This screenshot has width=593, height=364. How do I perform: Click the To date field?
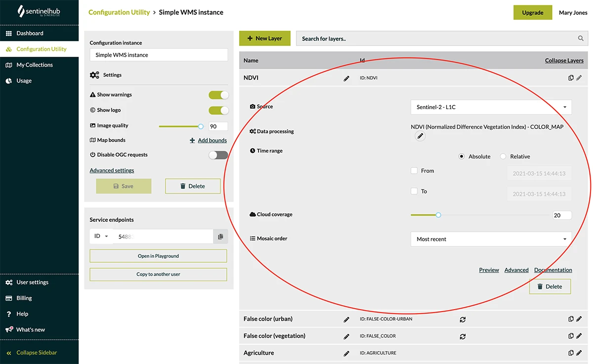540,194
